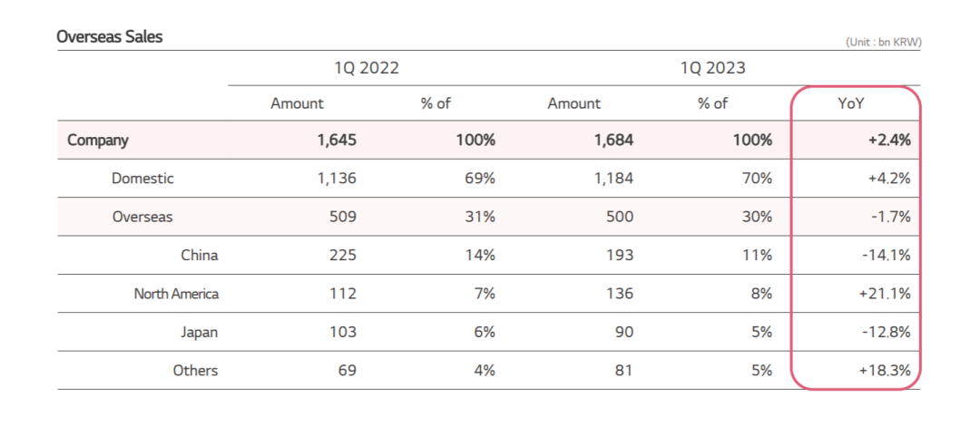Select North America YoY value +21.1%
Image resolution: width=980 pixels, height=437 pixels.
(x=885, y=294)
